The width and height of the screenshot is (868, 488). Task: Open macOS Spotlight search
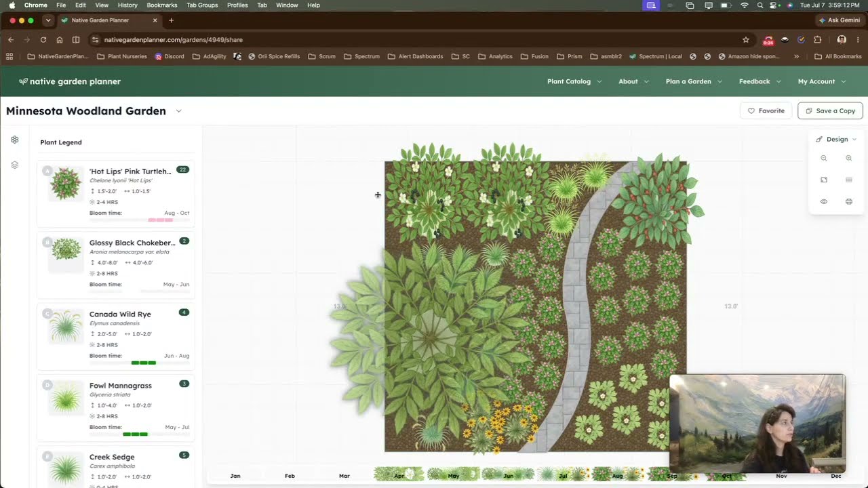[x=760, y=5]
